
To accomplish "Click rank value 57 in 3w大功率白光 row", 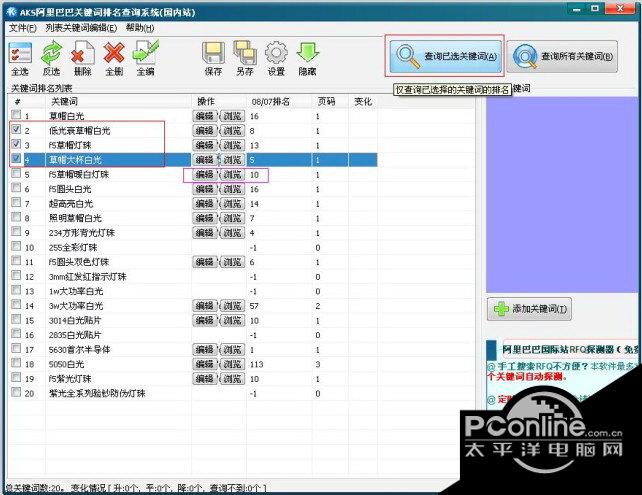I will (254, 306).
